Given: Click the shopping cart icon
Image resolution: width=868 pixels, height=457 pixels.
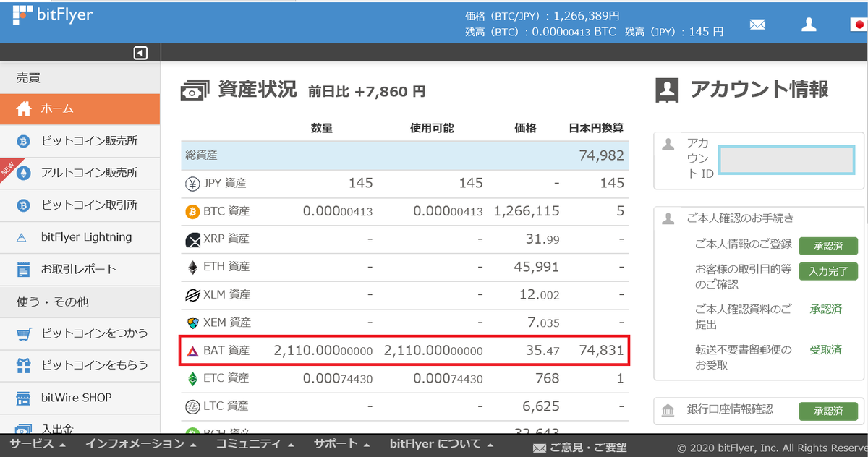Looking at the screenshot, I should [x=24, y=334].
